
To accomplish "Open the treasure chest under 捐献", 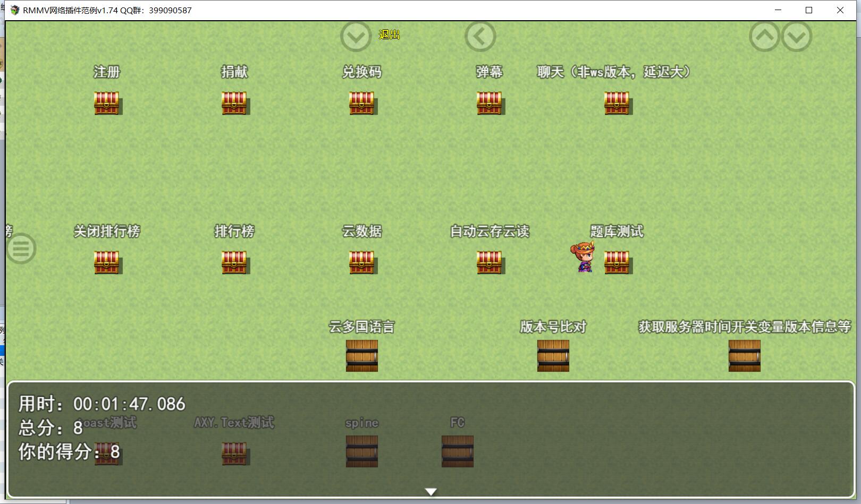I will tap(234, 103).
